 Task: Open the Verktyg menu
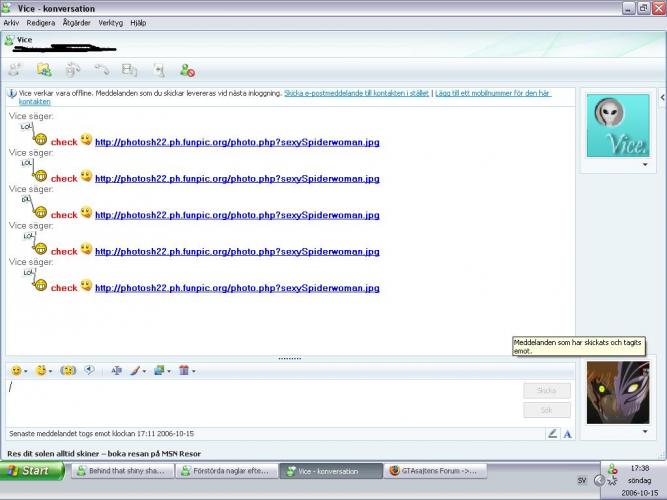[110, 22]
